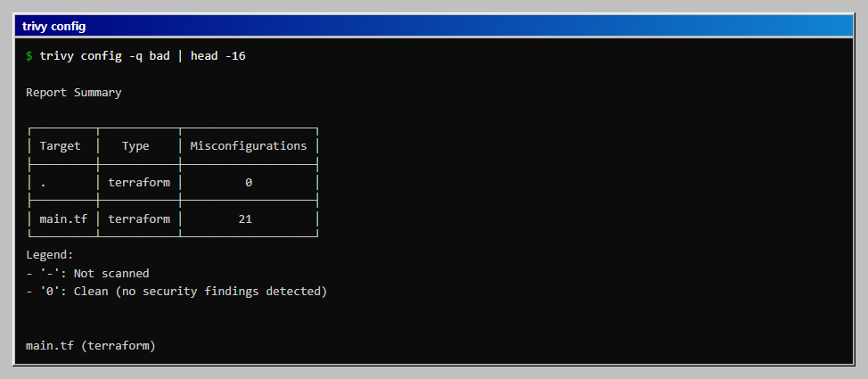Click the 'main.tf (terraform)' section heading
Screen dimensions: 868x379
tap(91, 346)
